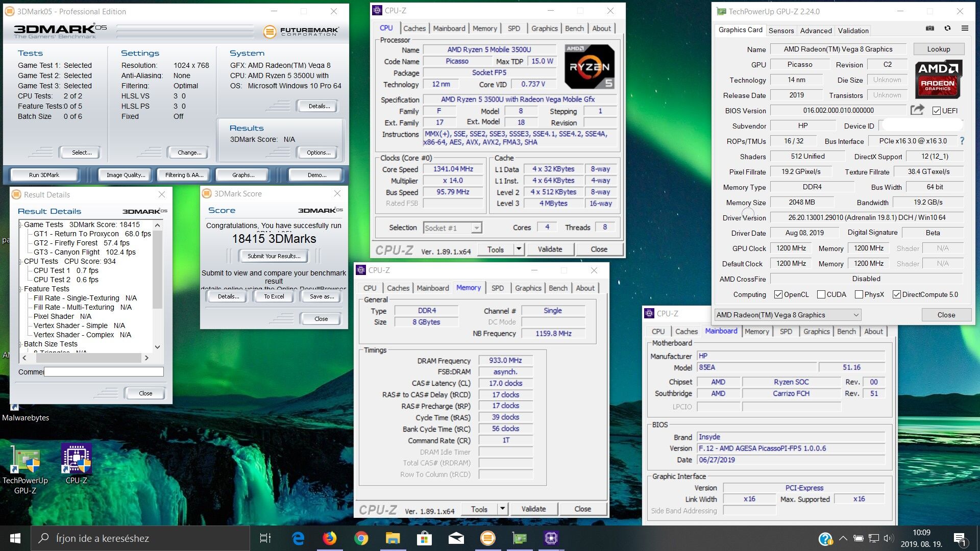Screen dimensions: 980x551
Task: Click the Comment input field
Action: pyautogui.click(x=104, y=372)
